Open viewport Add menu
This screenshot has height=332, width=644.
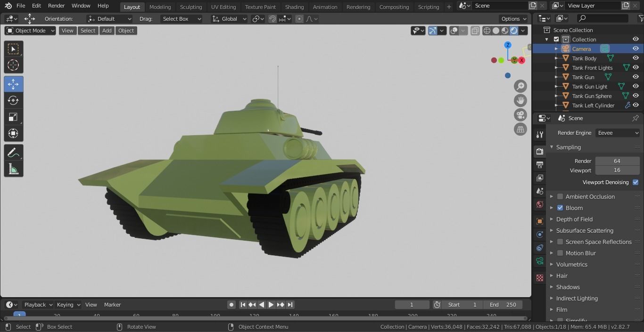(107, 31)
